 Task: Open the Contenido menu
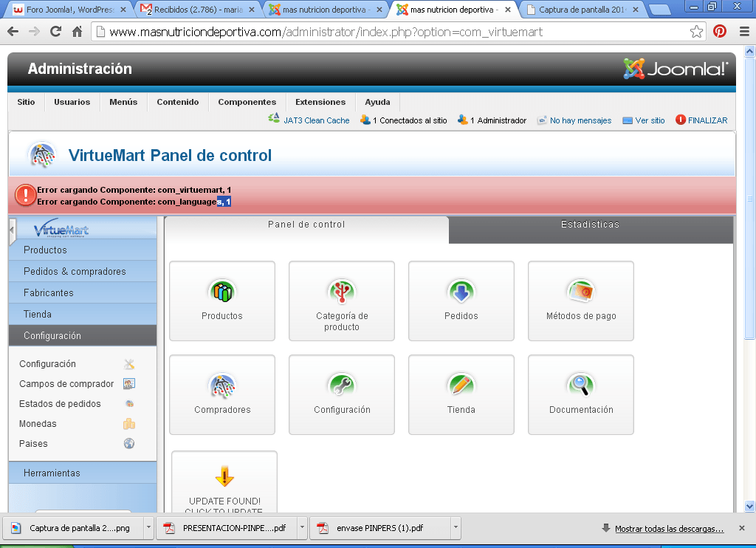pyautogui.click(x=178, y=102)
